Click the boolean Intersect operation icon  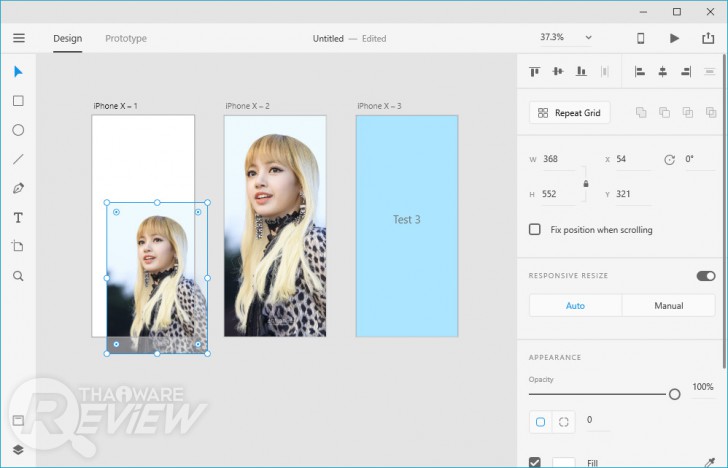click(688, 112)
